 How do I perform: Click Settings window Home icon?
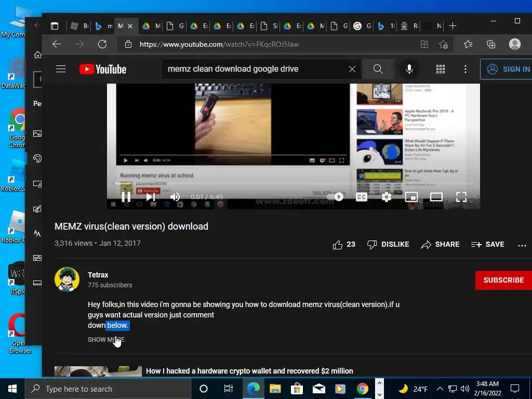(x=37, y=55)
